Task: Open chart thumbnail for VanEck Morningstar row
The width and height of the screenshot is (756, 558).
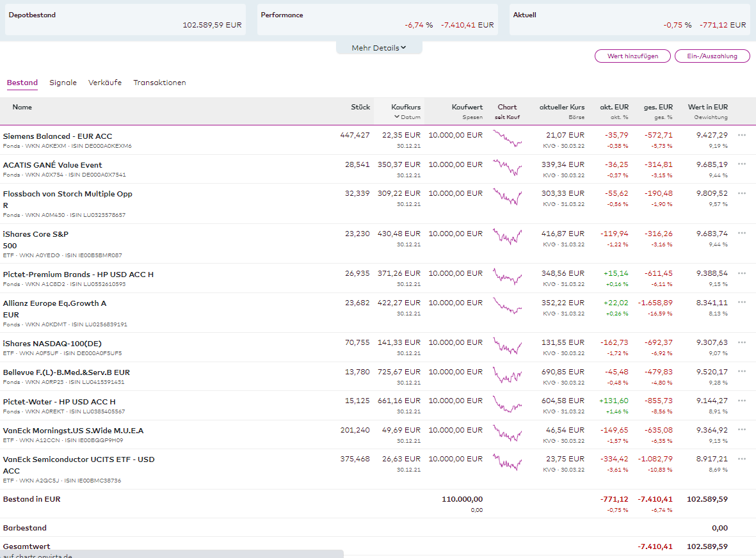Action: click(507, 433)
